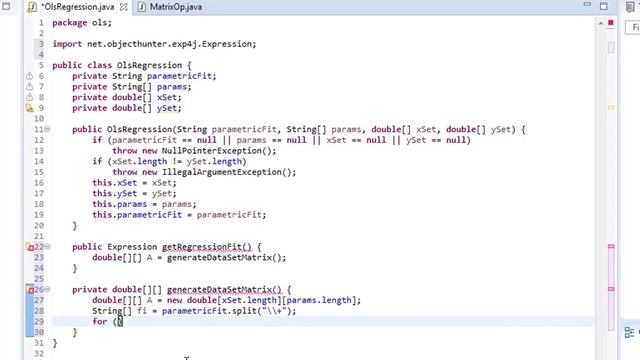Screen dimensions: 640x360
Task: Close the OlsRegression.java tab
Action: point(124,7)
